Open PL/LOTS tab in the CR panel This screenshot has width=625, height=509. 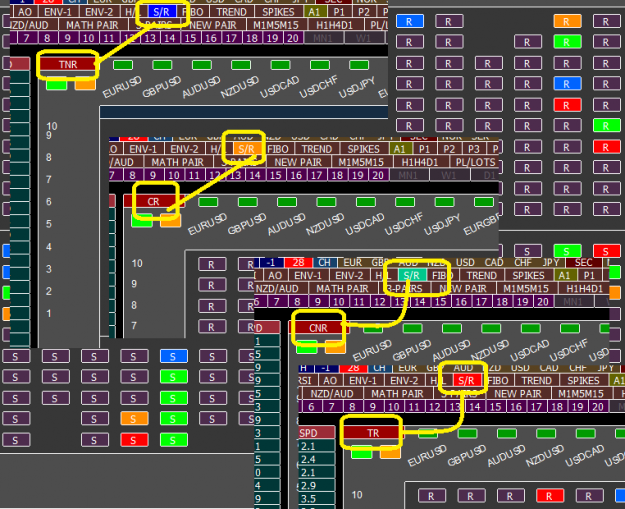coord(475,162)
